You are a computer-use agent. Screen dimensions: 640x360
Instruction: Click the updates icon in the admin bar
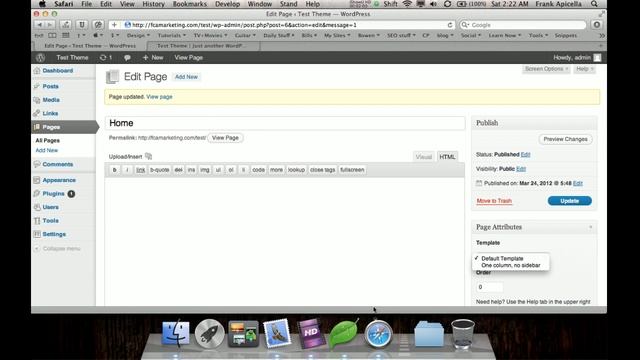point(106,58)
